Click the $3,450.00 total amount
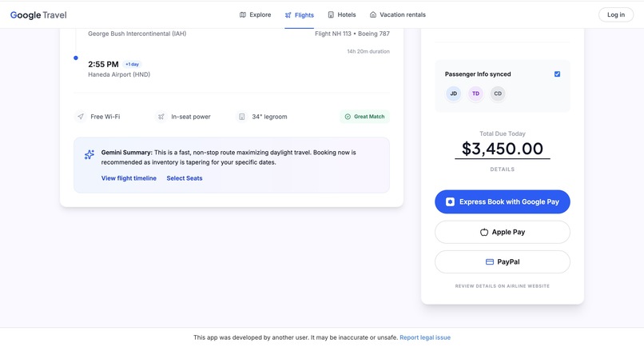644x347 pixels. coord(503,149)
